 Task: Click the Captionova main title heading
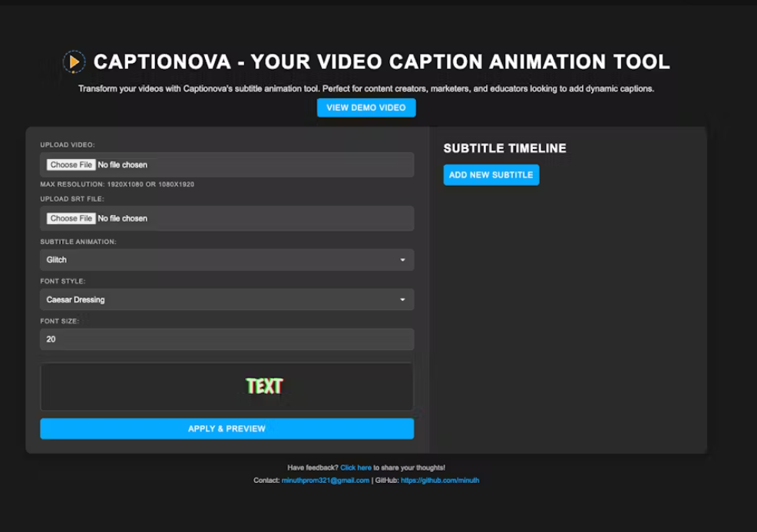click(x=382, y=61)
